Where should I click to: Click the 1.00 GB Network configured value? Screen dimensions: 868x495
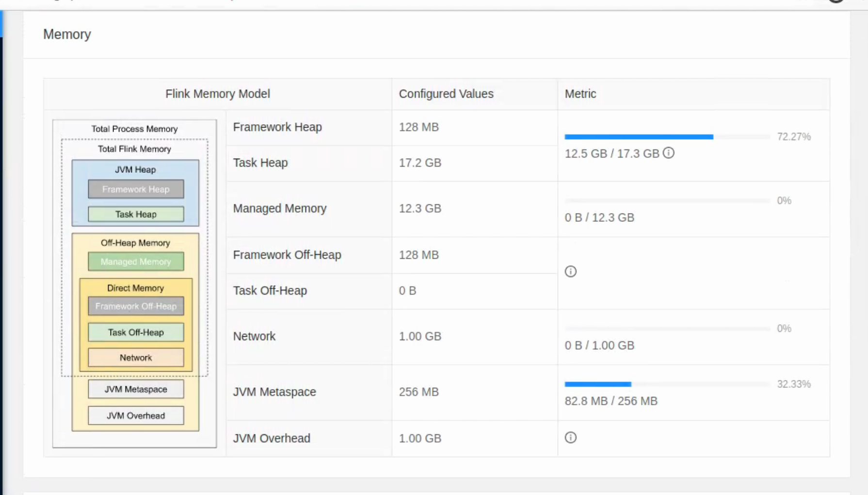(x=420, y=336)
